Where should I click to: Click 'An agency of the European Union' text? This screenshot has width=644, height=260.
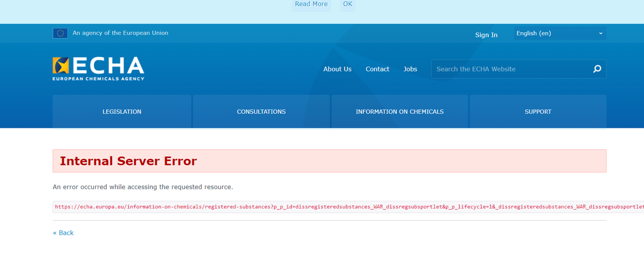[120, 33]
